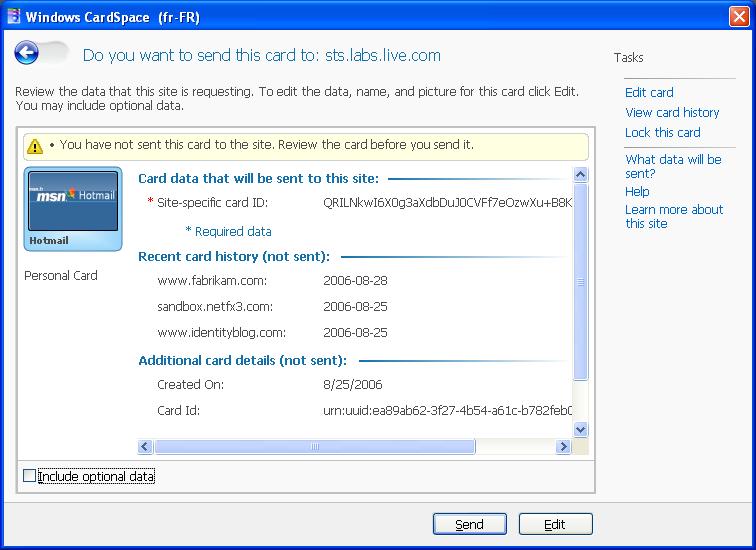Viewport: 756px width, 550px height.
Task: Open View card history link
Action: 672,112
